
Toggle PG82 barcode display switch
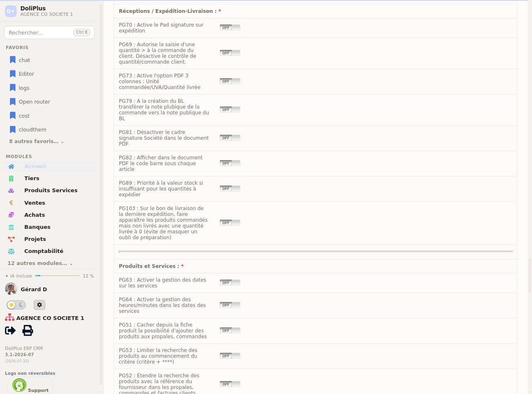click(230, 163)
